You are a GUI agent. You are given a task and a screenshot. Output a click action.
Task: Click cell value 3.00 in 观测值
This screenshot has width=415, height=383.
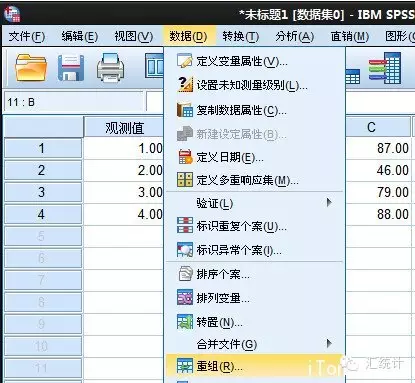pyautogui.click(x=124, y=192)
